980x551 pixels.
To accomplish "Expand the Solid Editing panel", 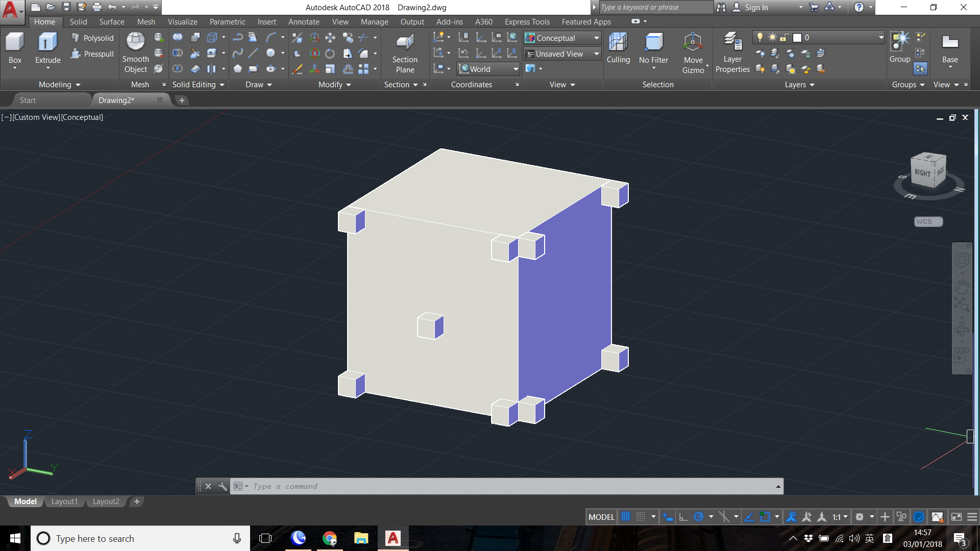I will pyautogui.click(x=199, y=85).
